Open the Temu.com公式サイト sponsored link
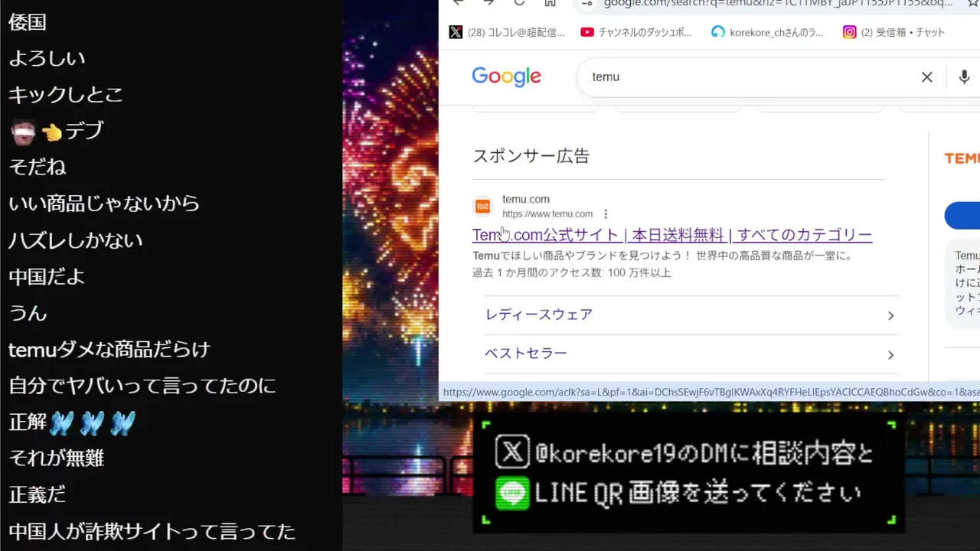Image resolution: width=980 pixels, height=551 pixels. coord(672,235)
